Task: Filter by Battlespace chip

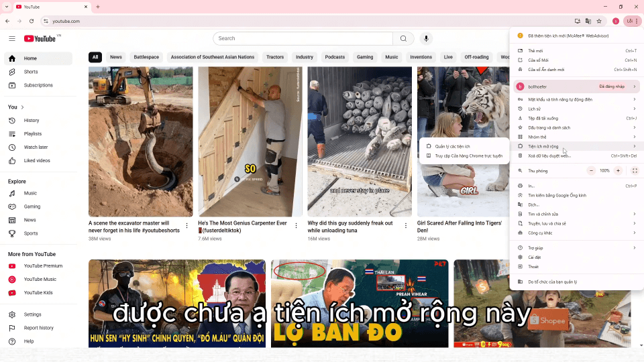Action: 146,57
